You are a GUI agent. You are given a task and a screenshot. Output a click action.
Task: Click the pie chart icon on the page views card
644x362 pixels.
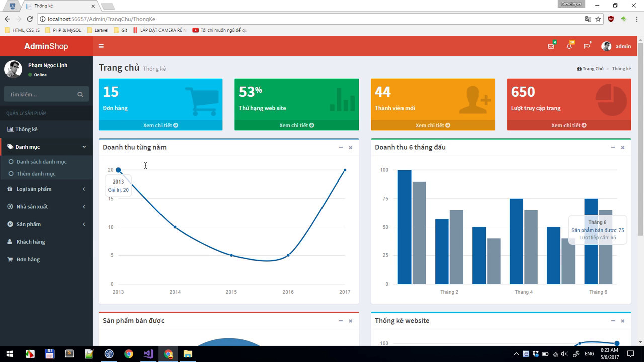tap(611, 100)
